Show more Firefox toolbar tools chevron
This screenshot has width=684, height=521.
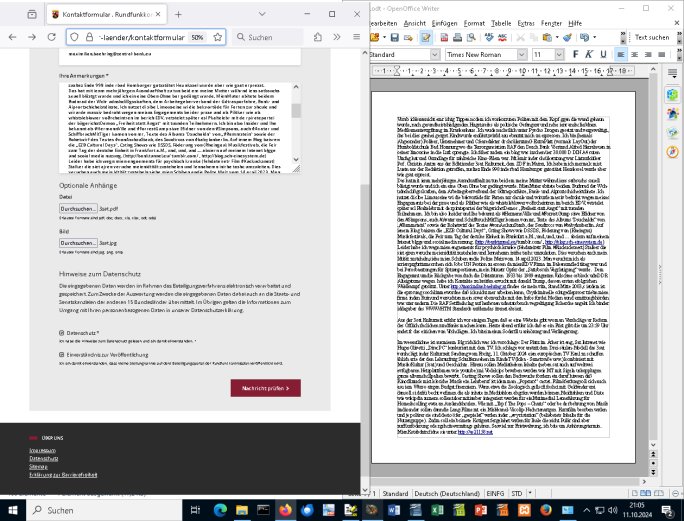click(337, 37)
